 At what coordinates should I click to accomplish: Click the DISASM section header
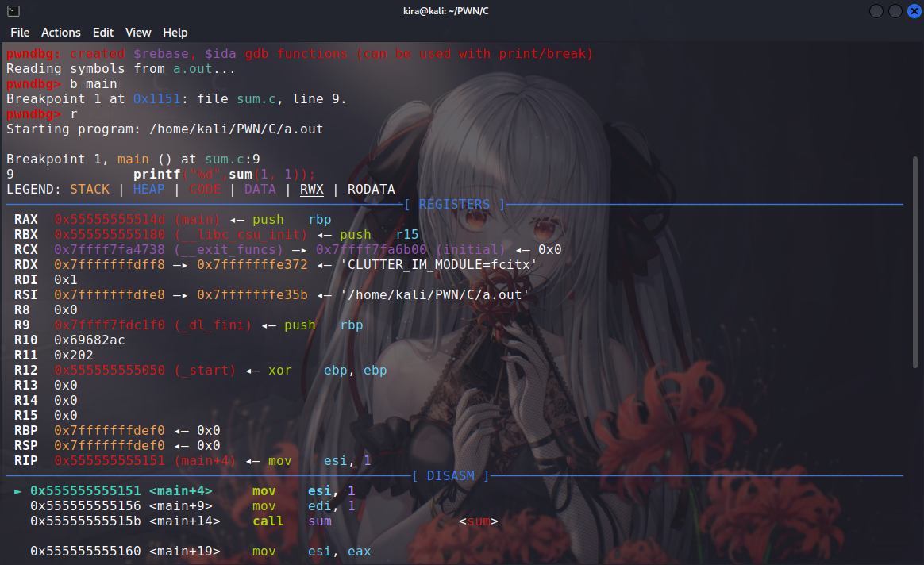450,475
